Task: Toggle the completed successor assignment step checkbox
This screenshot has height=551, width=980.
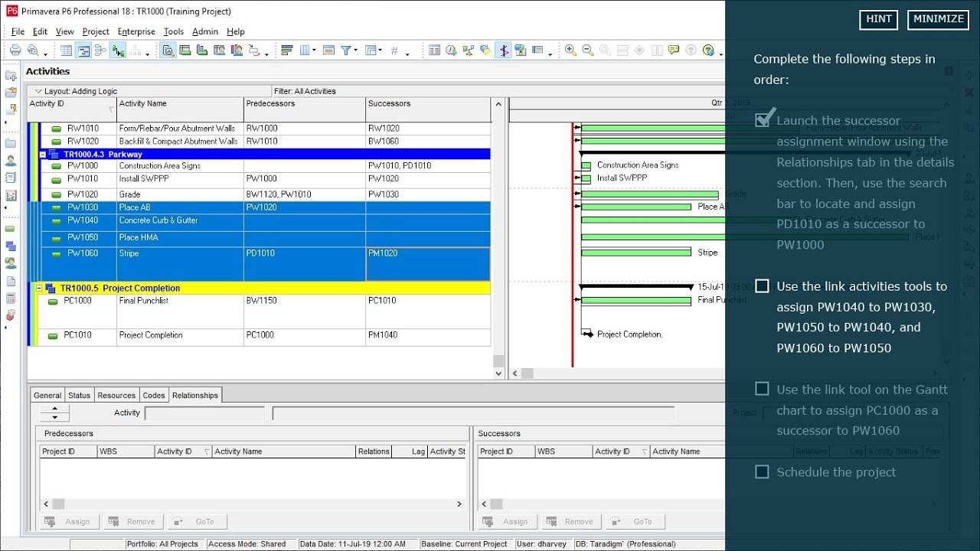Action: pos(763,119)
